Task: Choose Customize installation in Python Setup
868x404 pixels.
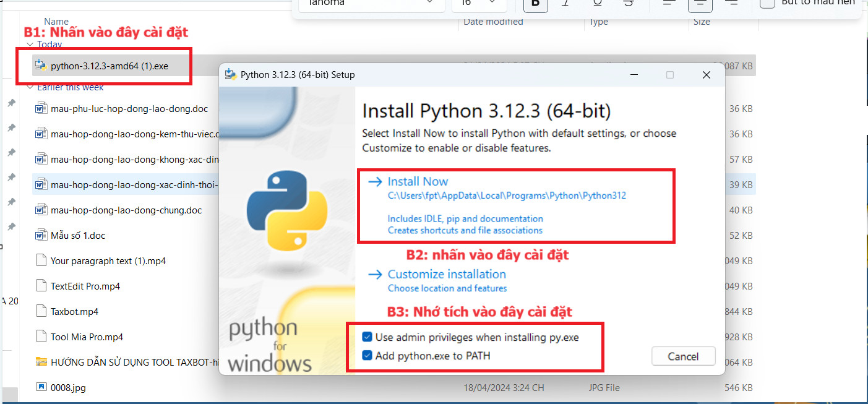Action: click(x=447, y=274)
